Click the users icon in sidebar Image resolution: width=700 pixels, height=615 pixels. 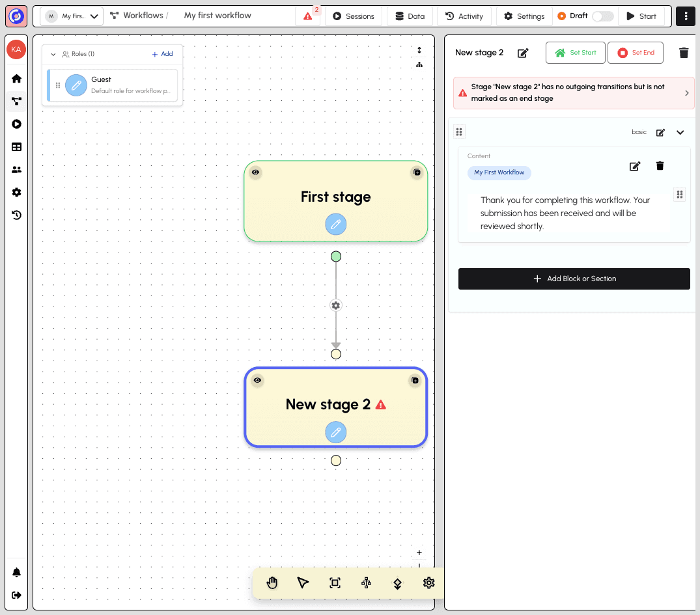tap(16, 170)
